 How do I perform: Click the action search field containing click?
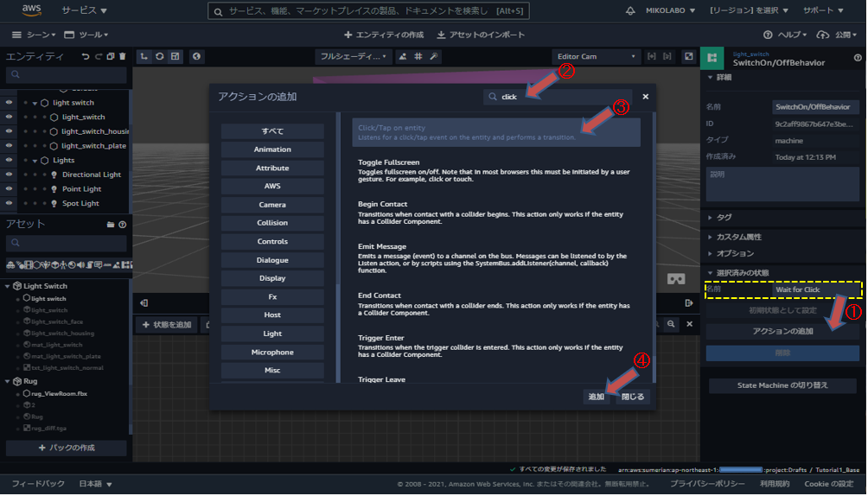point(558,97)
